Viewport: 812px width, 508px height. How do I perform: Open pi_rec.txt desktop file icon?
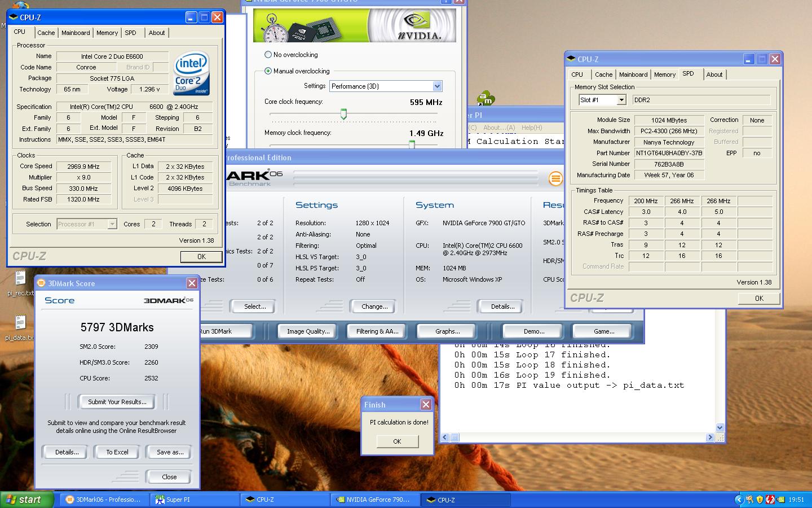[20, 278]
